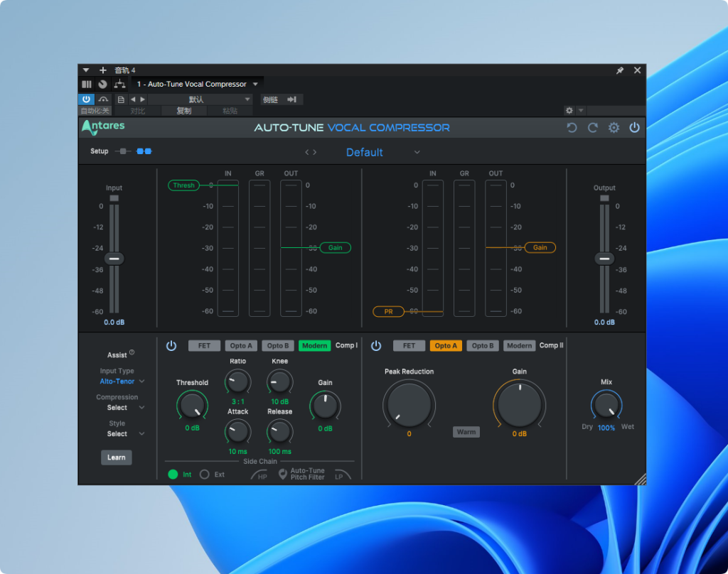Click the 复制 copy tab
Image resolution: width=728 pixels, height=574 pixels.
pos(184,111)
